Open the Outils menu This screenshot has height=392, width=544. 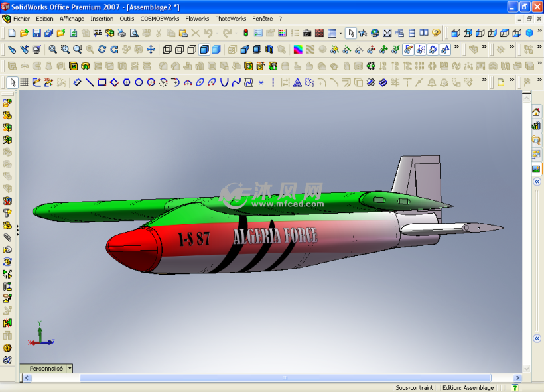tap(127, 19)
